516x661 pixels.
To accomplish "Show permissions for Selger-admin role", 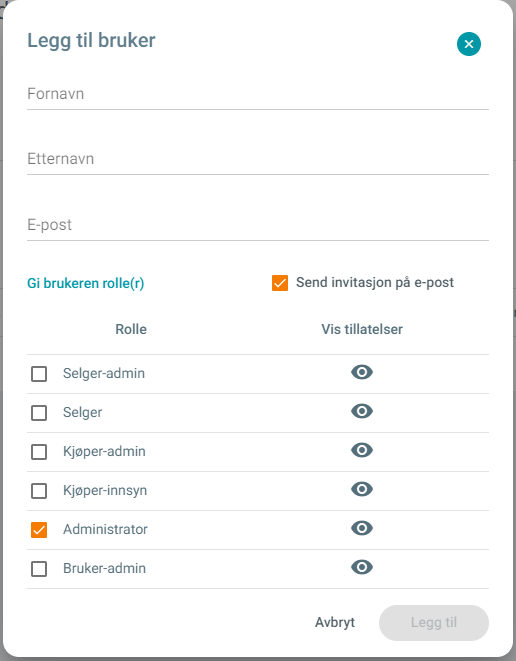I will [x=362, y=372].
